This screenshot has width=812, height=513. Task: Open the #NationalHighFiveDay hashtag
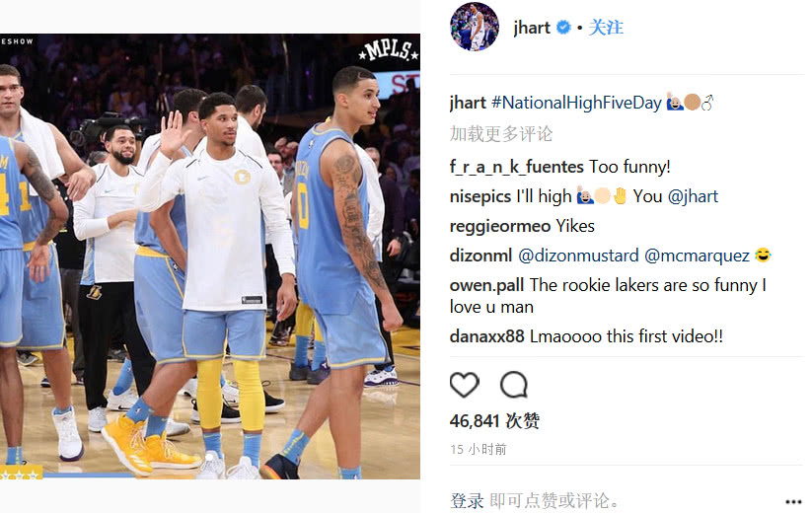(x=576, y=103)
